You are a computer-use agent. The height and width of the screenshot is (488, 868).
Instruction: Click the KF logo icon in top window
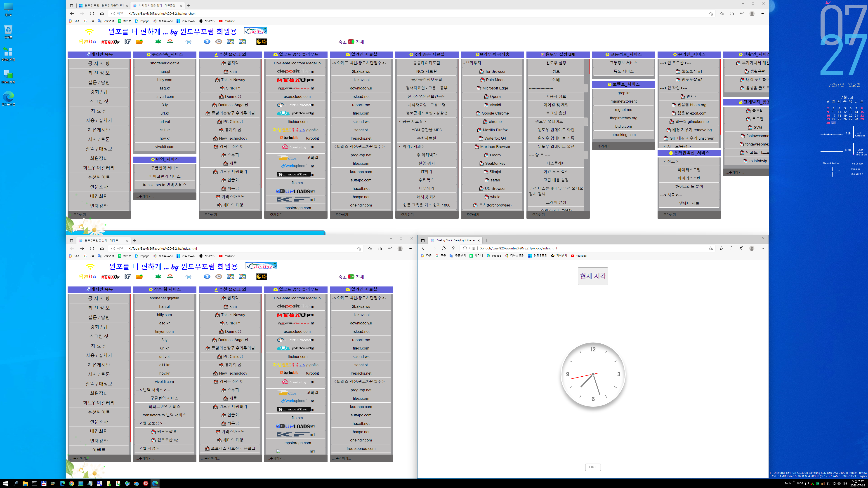coord(128,42)
